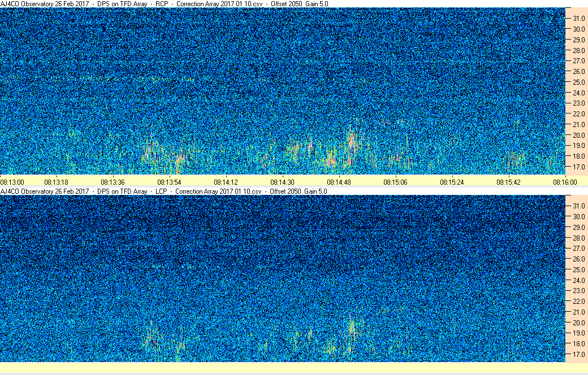The width and height of the screenshot is (588, 375).
Task: Click 30.0 on the RCP frequency axis
Action: click(578, 29)
